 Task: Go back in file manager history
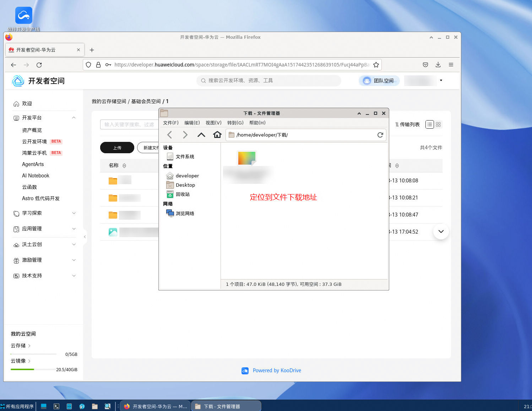pyautogui.click(x=169, y=135)
